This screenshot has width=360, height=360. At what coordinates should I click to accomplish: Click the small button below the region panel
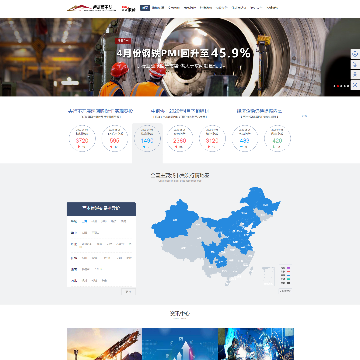pos(128,292)
